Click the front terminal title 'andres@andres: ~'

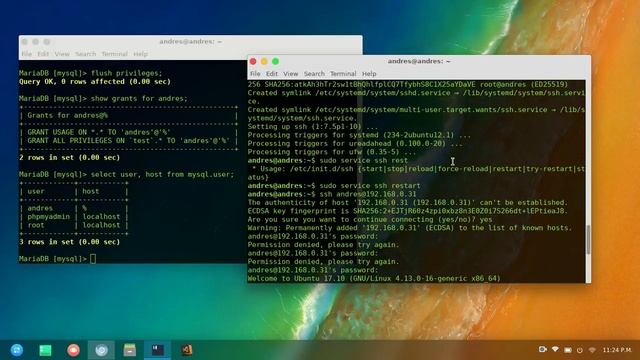click(419, 61)
